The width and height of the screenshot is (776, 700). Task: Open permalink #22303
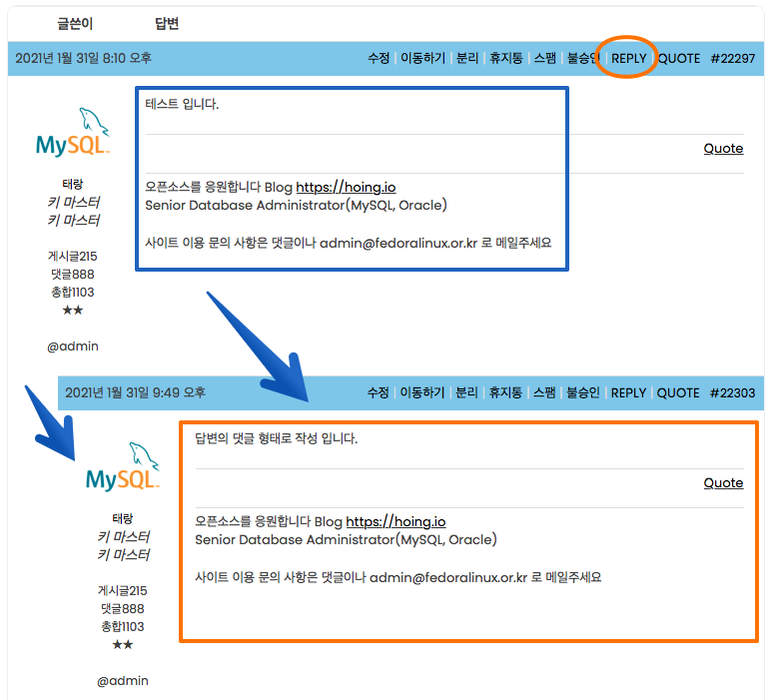pos(732,392)
